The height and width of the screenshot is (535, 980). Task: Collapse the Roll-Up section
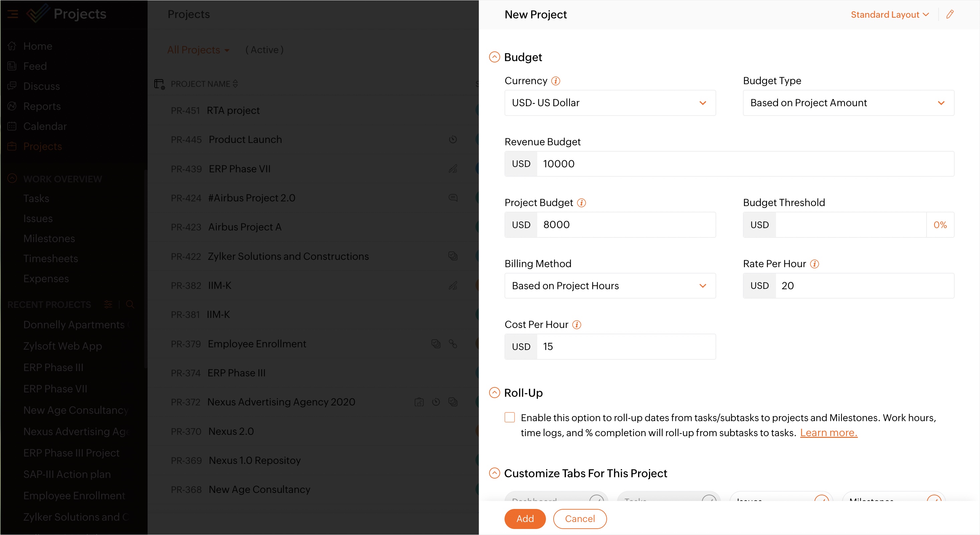click(494, 393)
